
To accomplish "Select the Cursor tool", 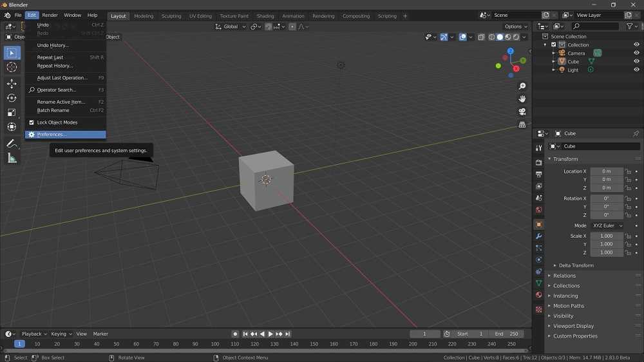I will [12, 67].
